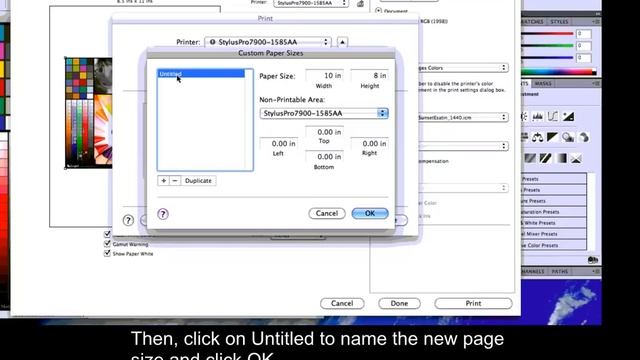Select Untitled in the paper sizes list

[201, 74]
